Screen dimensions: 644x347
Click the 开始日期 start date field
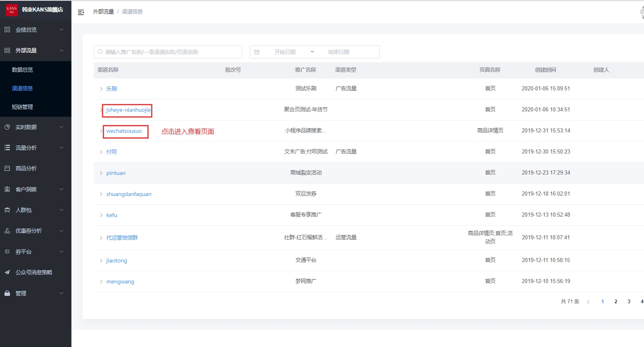pyautogui.click(x=285, y=52)
